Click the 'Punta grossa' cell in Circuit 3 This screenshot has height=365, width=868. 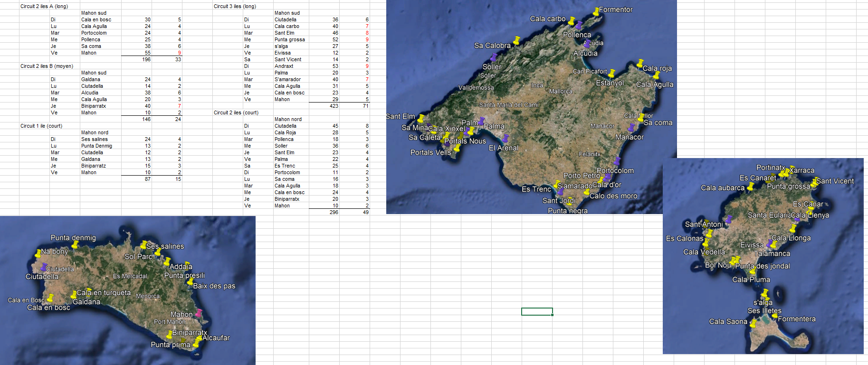pyautogui.click(x=289, y=39)
